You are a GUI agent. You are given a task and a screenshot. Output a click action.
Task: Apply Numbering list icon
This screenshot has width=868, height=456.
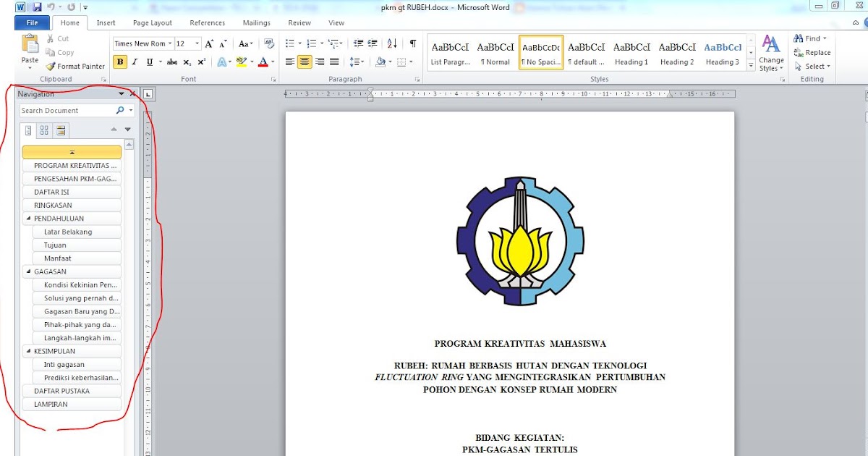313,43
